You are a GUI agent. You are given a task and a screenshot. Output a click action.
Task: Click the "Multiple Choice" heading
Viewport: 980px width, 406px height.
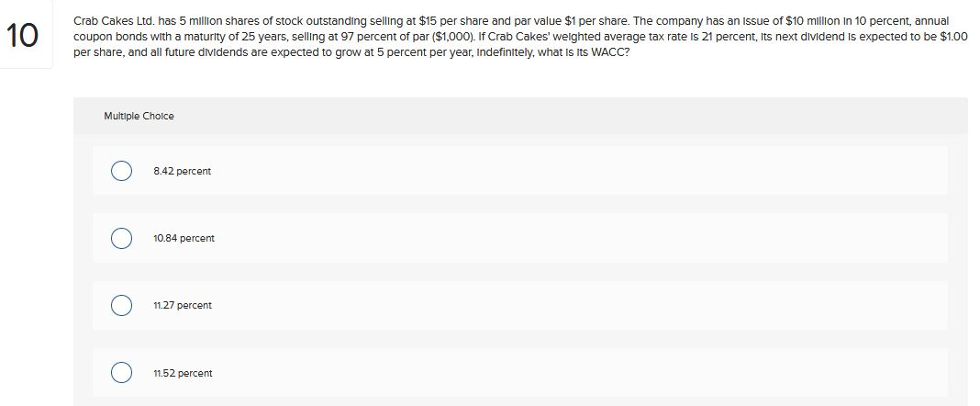tap(139, 116)
